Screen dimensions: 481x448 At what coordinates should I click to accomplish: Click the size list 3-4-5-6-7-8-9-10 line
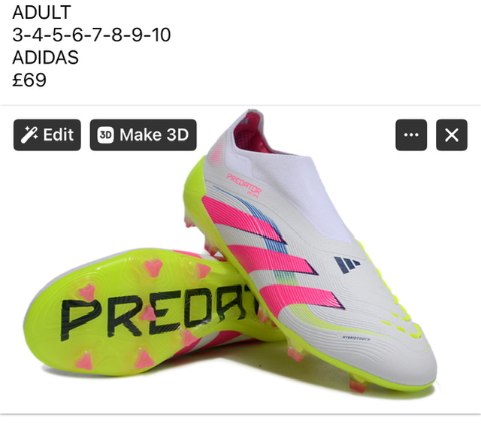coord(92,35)
